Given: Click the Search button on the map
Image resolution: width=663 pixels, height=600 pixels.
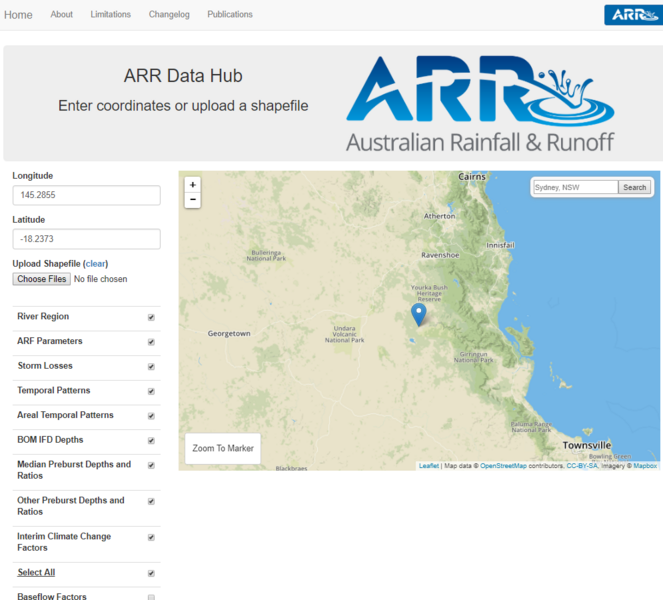Looking at the screenshot, I should point(635,187).
